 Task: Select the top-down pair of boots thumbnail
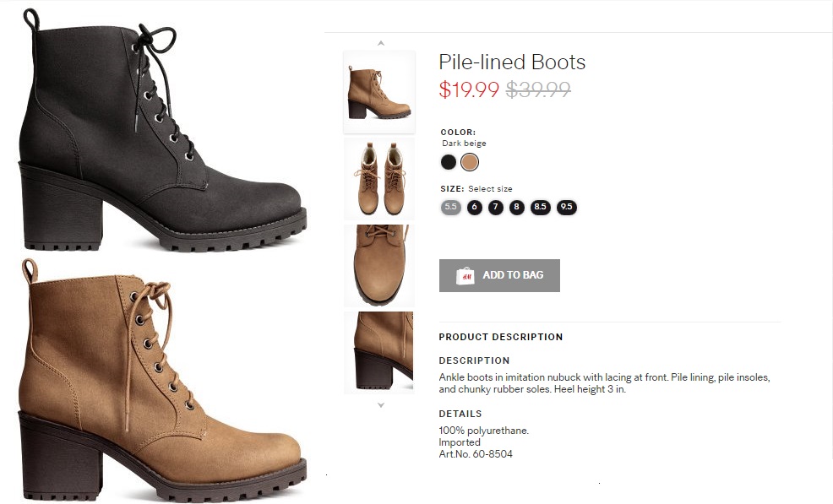pos(379,179)
